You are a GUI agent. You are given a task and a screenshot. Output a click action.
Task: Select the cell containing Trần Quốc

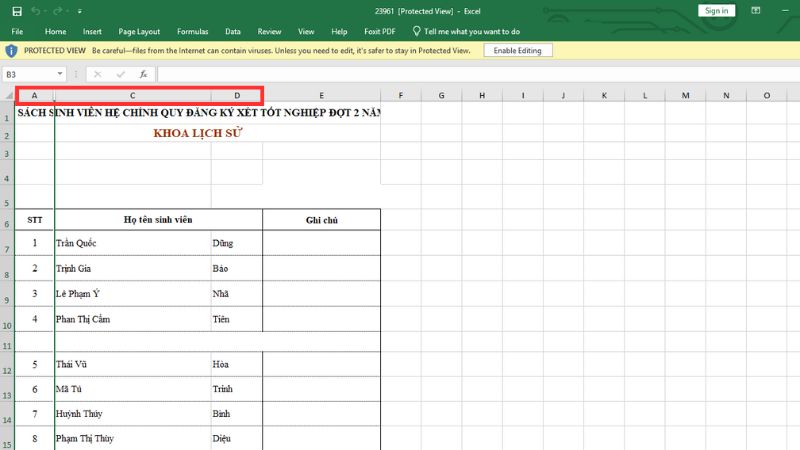tap(132, 243)
